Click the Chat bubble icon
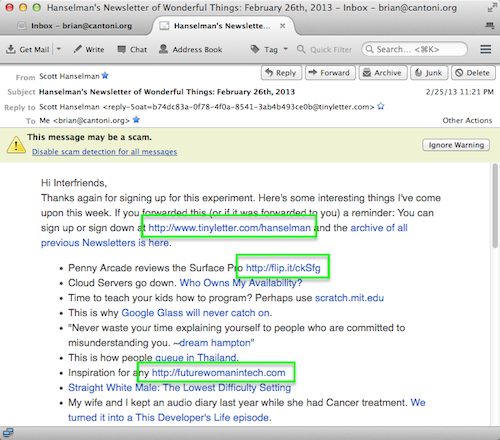Screen dimensions: 500x440 tap(121, 49)
